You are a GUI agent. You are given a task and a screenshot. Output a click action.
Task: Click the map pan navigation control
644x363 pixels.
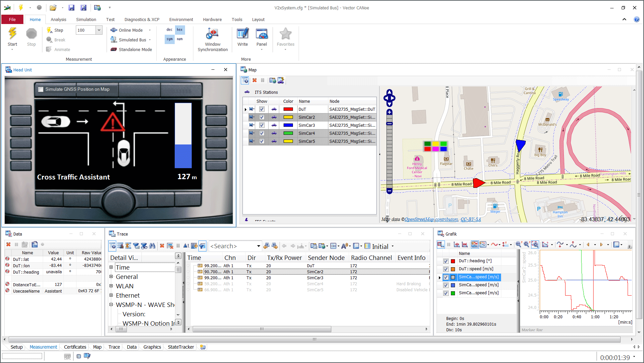pyautogui.click(x=389, y=98)
